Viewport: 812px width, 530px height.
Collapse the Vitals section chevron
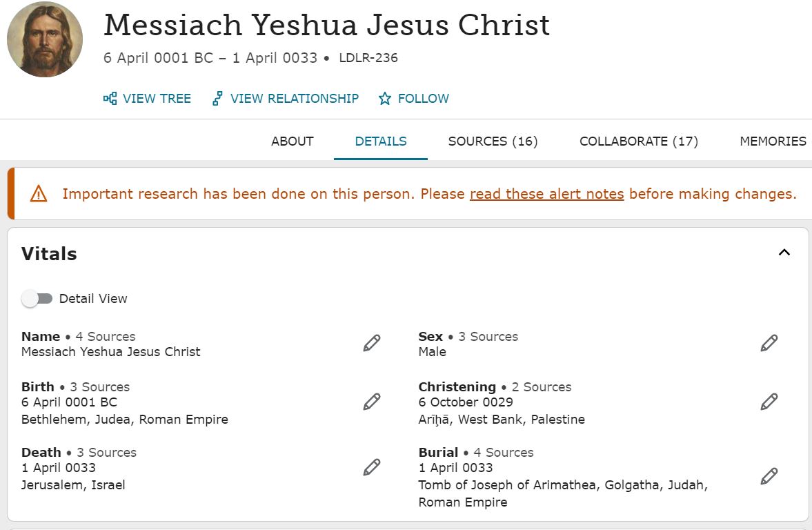[x=784, y=253]
